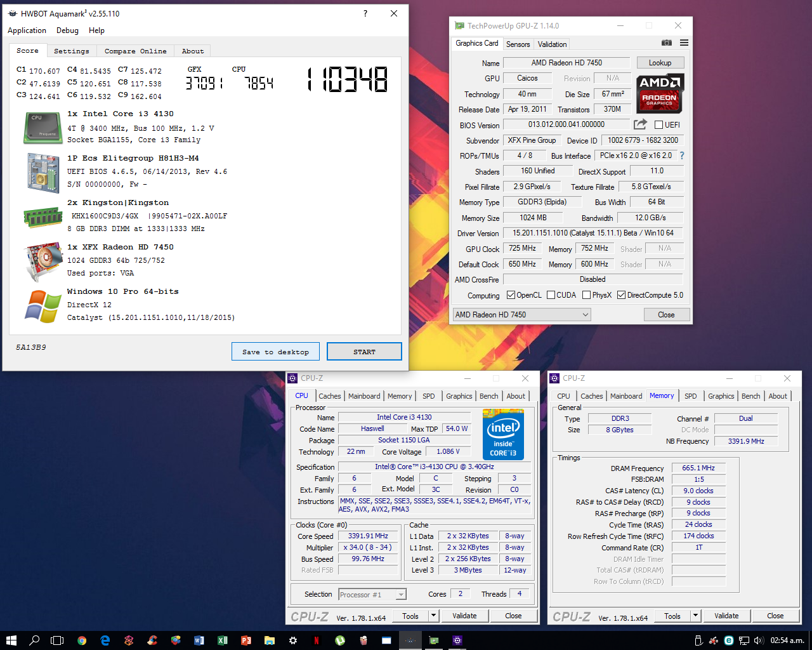
Task: Toggle the DirectCompute 5.0 checkbox
Action: (x=621, y=295)
